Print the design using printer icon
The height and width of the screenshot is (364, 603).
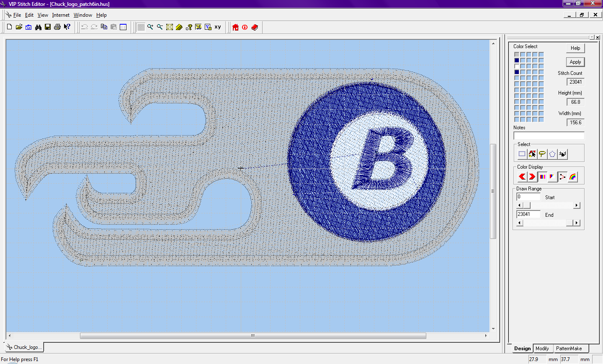point(57,27)
